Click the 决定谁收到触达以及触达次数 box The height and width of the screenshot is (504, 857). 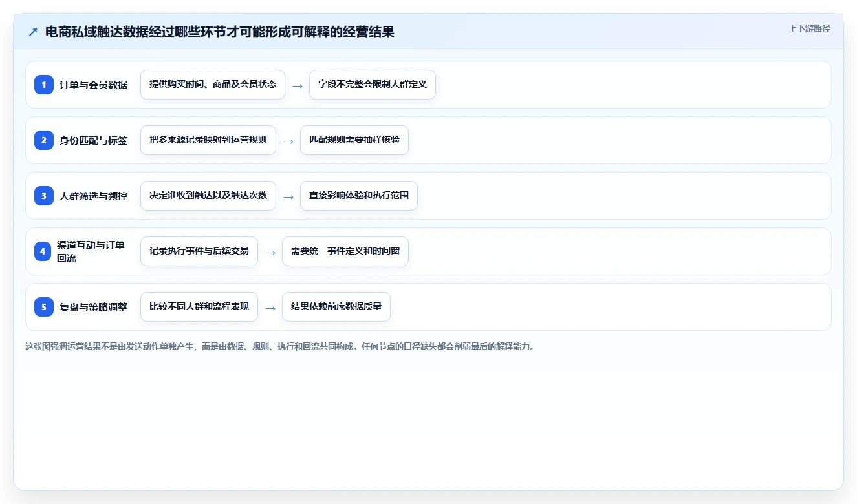208,196
